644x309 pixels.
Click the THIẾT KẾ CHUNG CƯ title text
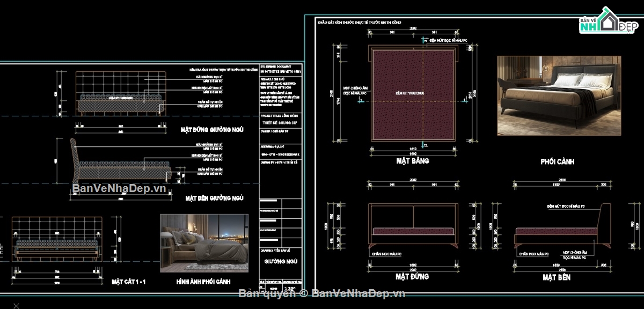tap(281, 120)
